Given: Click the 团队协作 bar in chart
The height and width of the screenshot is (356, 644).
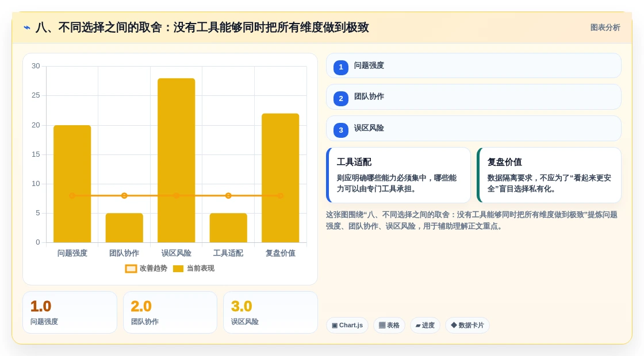Looking at the screenshot, I should (124, 227).
